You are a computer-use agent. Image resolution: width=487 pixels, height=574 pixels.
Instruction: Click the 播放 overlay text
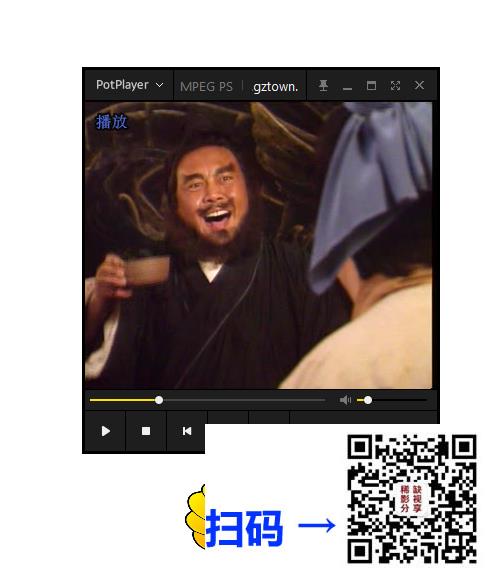(112, 122)
